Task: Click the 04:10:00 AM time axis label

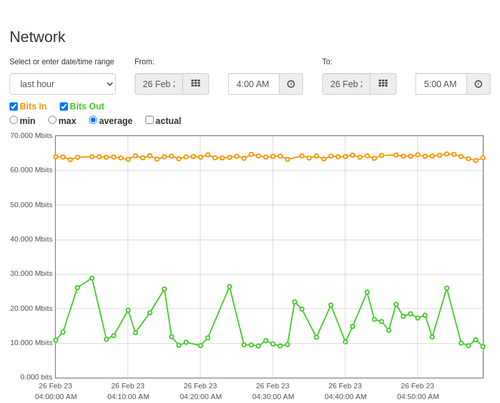Action: (128, 397)
